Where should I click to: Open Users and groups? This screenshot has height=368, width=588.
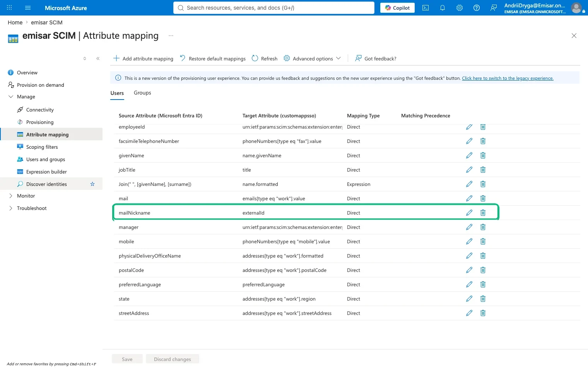46,159
